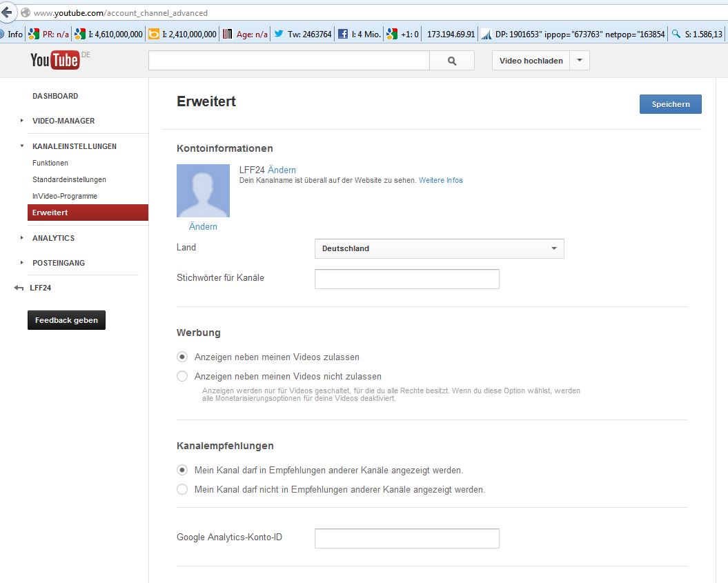
Task: Click the magnifier S: icon in toolbar
Action: [x=676, y=33]
